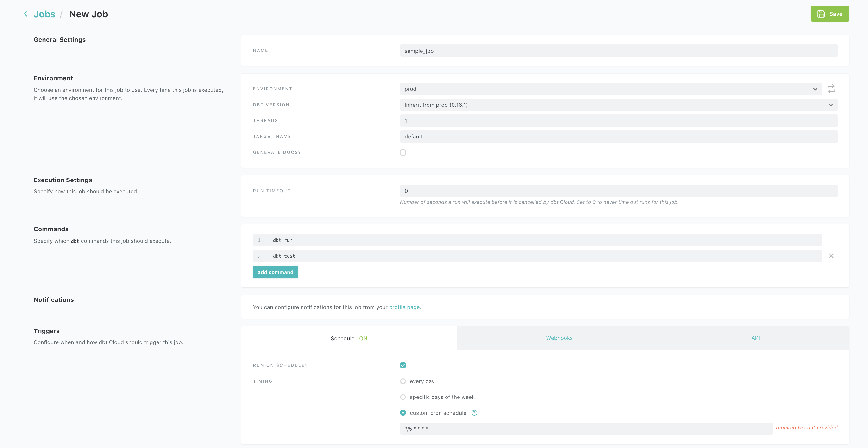Click the add command button
868x448 pixels.
pyautogui.click(x=275, y=272)
